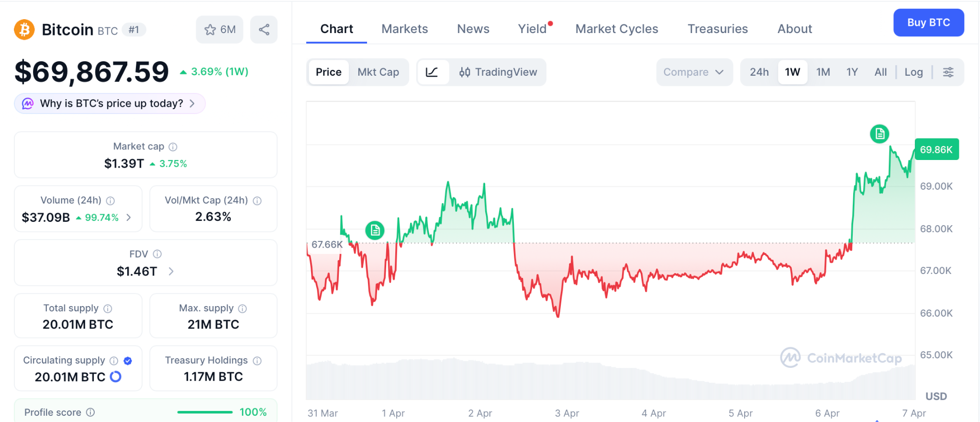Select the 24h time range
Viewport: 980px width, 422px height.
click(759, 72)
